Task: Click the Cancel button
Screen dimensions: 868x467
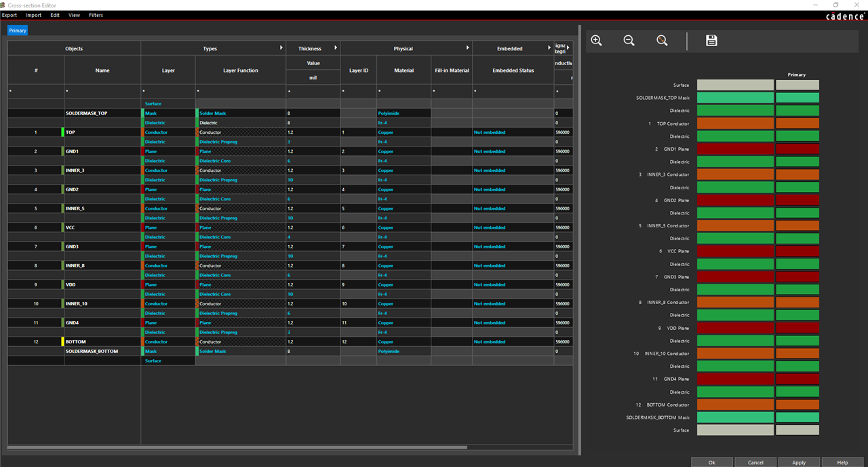Action: pos(755,462)
